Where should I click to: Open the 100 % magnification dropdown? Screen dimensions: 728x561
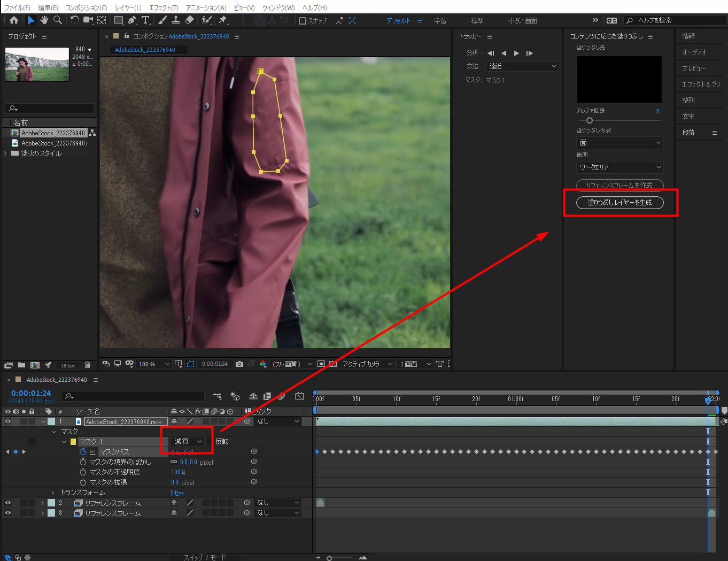(x=154, y=364)
